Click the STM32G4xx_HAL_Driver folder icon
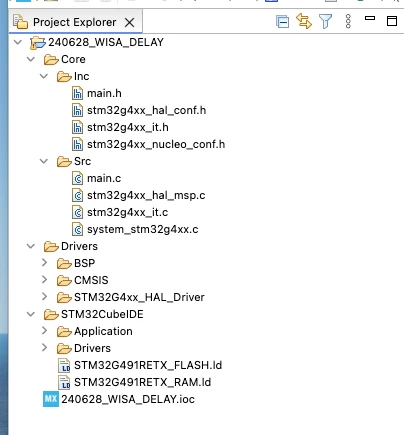 click(x=64, y=298)
